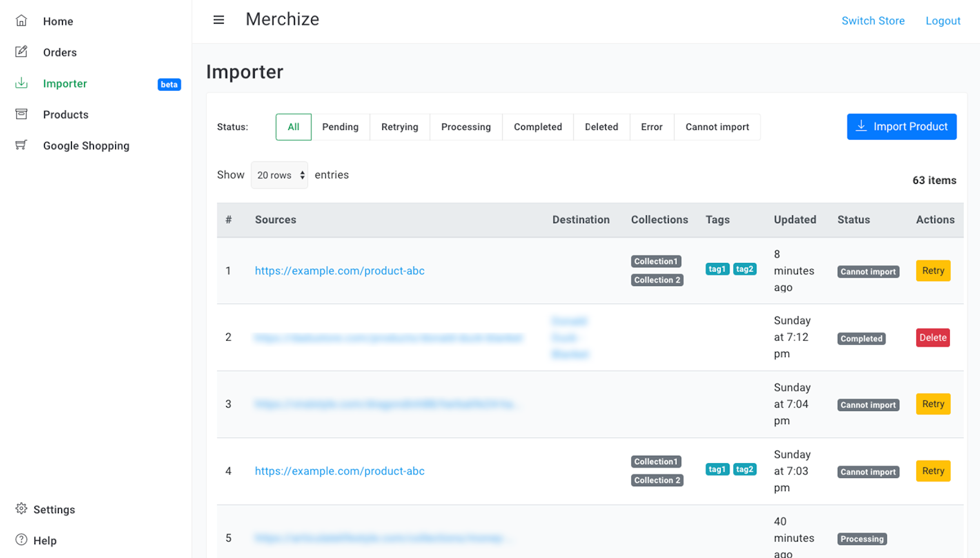The width and height of the screenshot is (980, 558).
Task: Click tag1 badge in row 1
Action: point(718,269)
